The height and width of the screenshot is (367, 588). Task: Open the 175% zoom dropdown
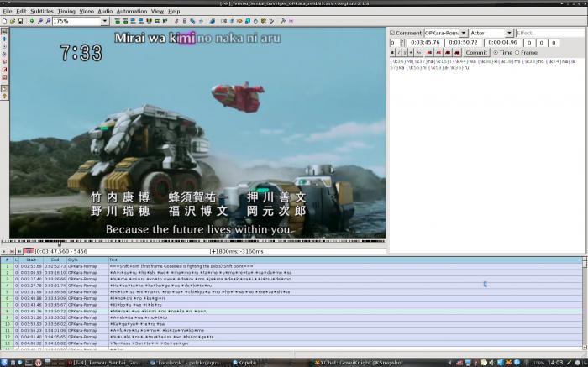point(105,21)
